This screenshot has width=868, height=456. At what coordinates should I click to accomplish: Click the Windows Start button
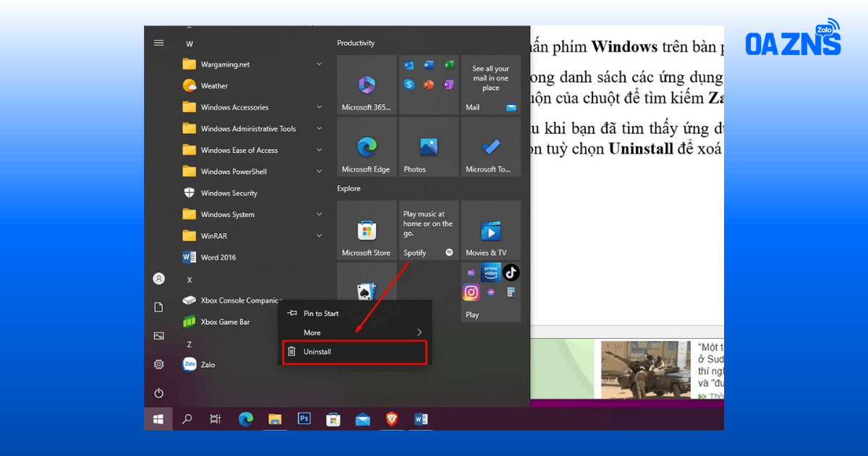[x=158, y=418]
